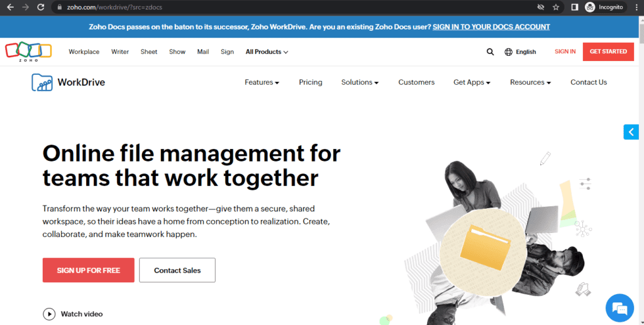
Task: Open site search magnifier icon
Action: pyautogui.click(x=490, y=52)
